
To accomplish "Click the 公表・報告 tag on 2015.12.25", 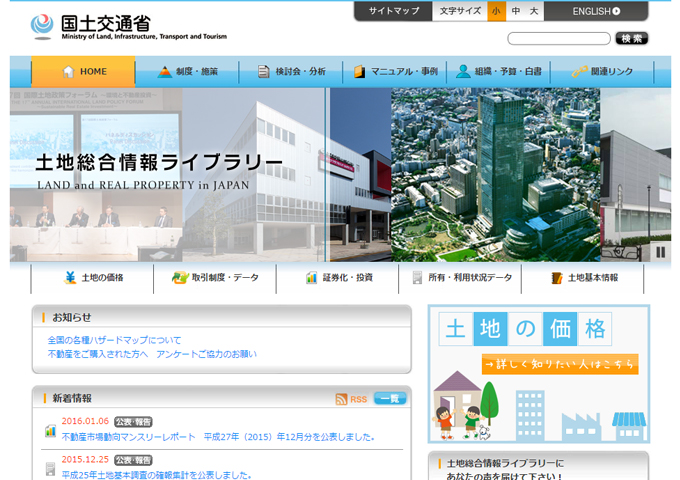I will pos(133,460).
